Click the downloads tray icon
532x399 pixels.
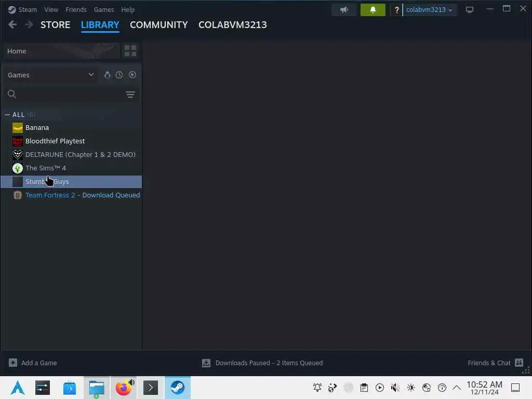206,363
